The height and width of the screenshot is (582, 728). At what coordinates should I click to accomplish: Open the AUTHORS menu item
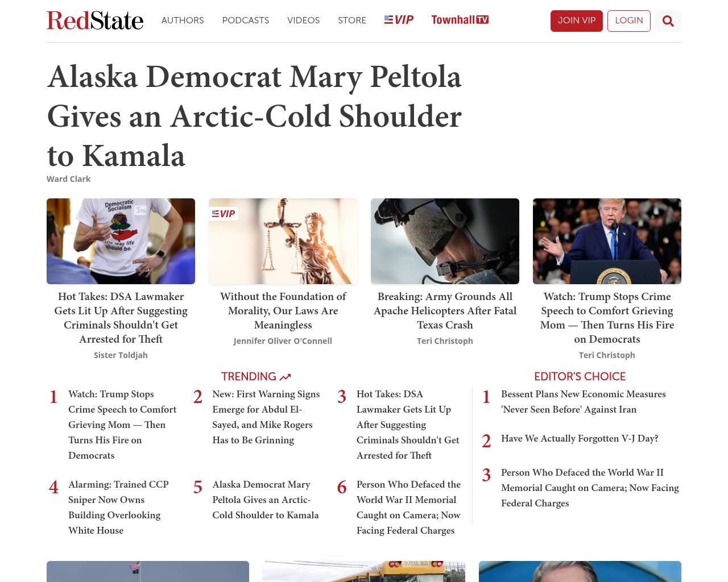[183, 20]
